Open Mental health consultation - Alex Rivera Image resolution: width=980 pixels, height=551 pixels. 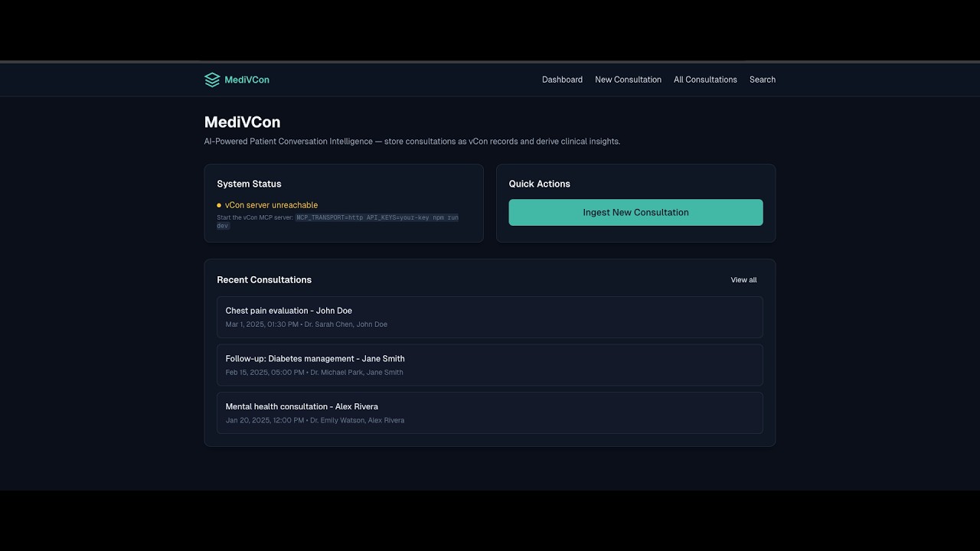coord(490,413)
